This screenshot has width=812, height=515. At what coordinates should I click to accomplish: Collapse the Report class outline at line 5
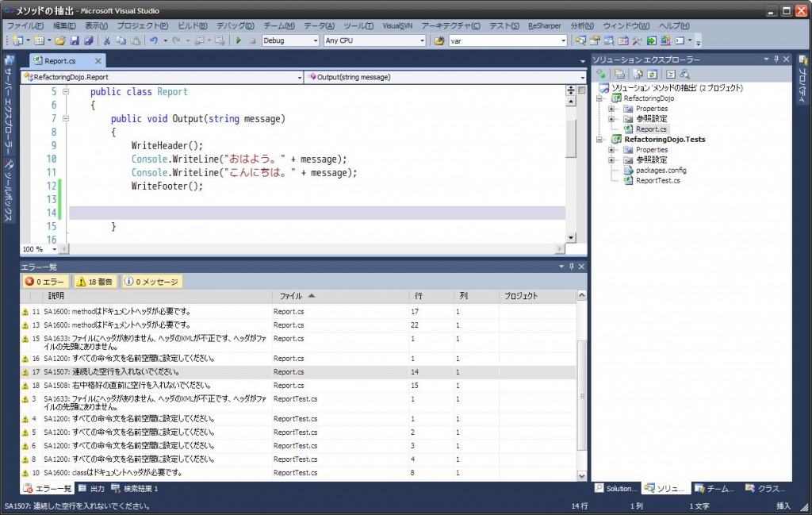tap(66, 92)
